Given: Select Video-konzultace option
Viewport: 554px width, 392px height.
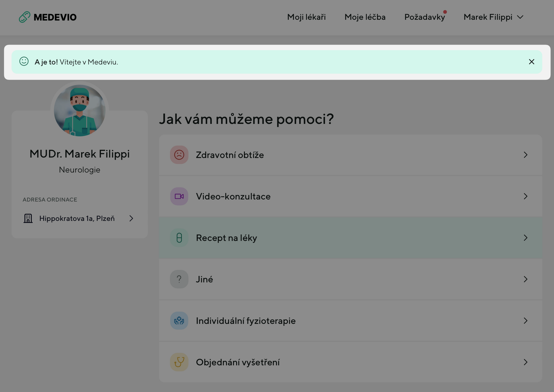Looking at the screenshot, I should point(233,196).
